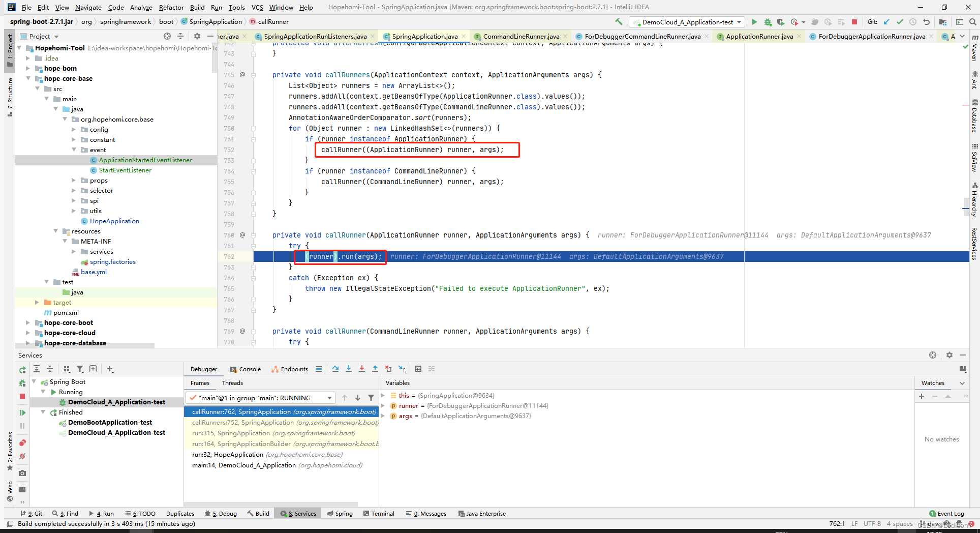Open StartEventListener class in project tree
Image resolution: width=980 pixels, height=533 pixels.
coord(125,170)
